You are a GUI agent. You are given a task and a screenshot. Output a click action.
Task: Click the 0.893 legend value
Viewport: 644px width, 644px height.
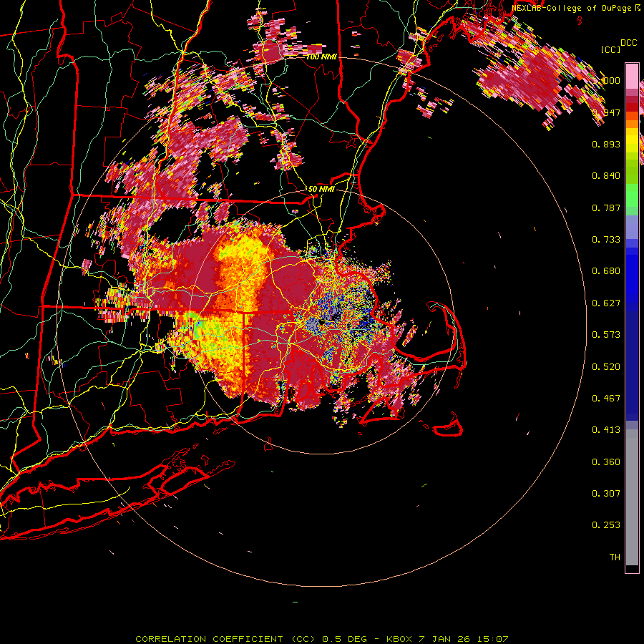pyautogui.click(x=606, y=144)
